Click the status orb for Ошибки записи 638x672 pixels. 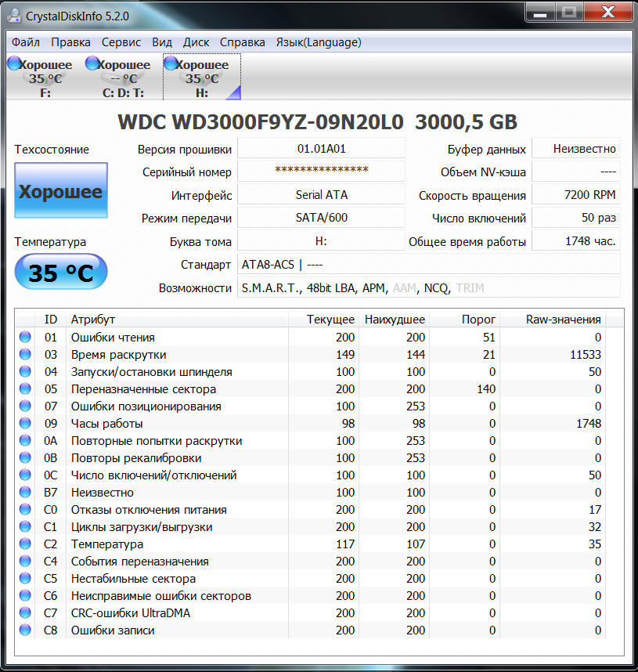tap(25, 630)
